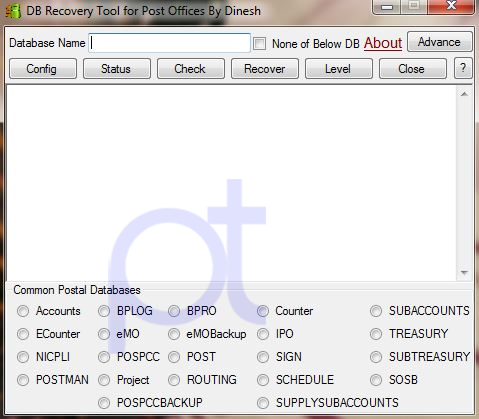Select the SUBACCOUNTS radio button
Screen dimensions: 479x419
click(376, 311)
